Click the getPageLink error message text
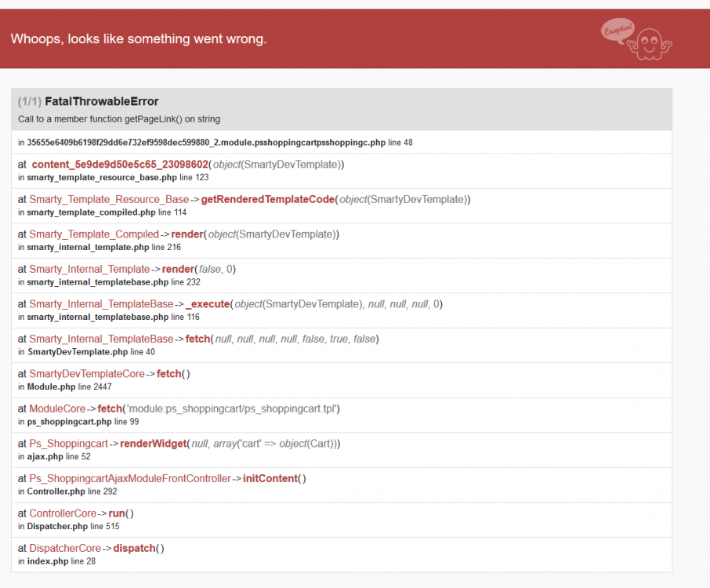 tap(119, 119)
